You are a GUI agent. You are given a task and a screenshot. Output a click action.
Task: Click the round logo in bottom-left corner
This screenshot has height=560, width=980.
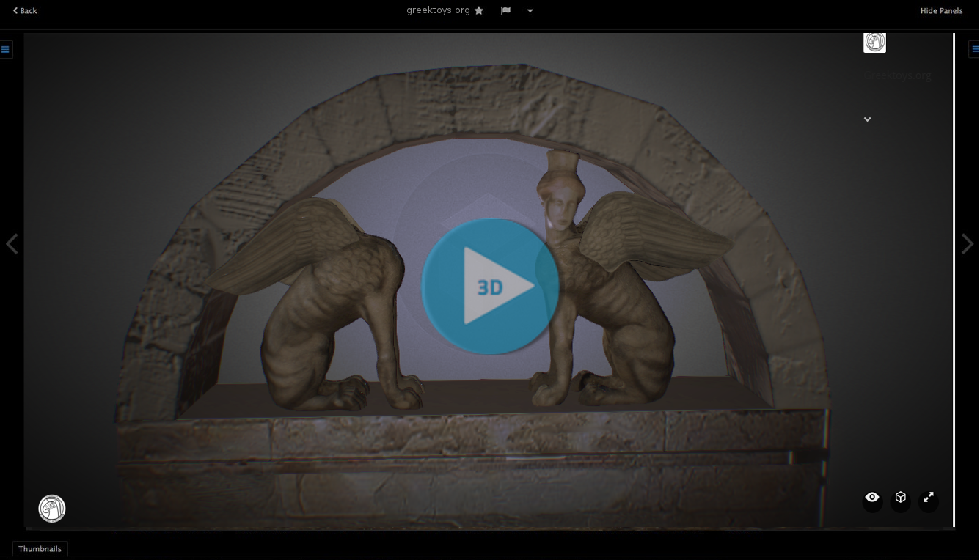(x=52, y=509)
